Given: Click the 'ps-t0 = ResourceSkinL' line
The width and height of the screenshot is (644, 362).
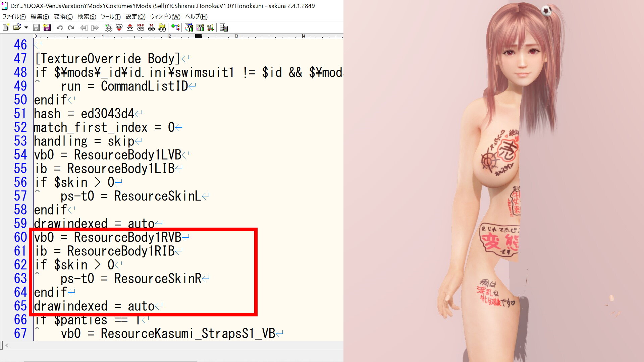Looking at the screenshot, I should (131, 196).
